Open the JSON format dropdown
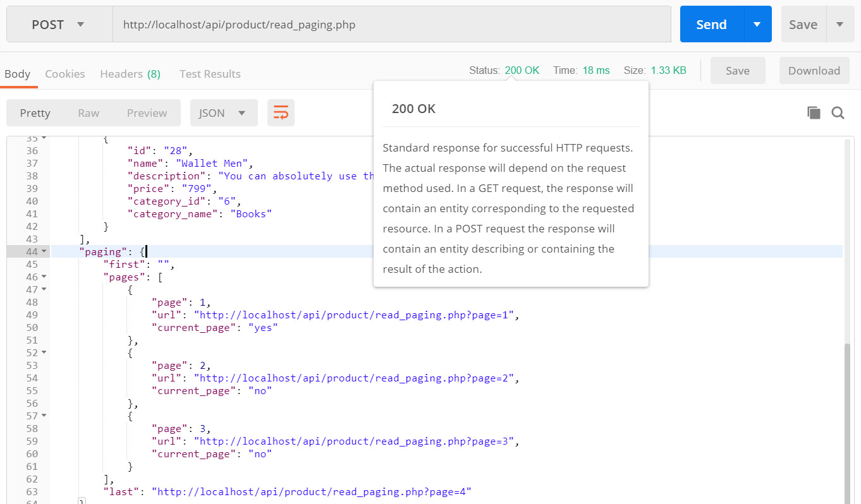 click(x=223, y=113)
